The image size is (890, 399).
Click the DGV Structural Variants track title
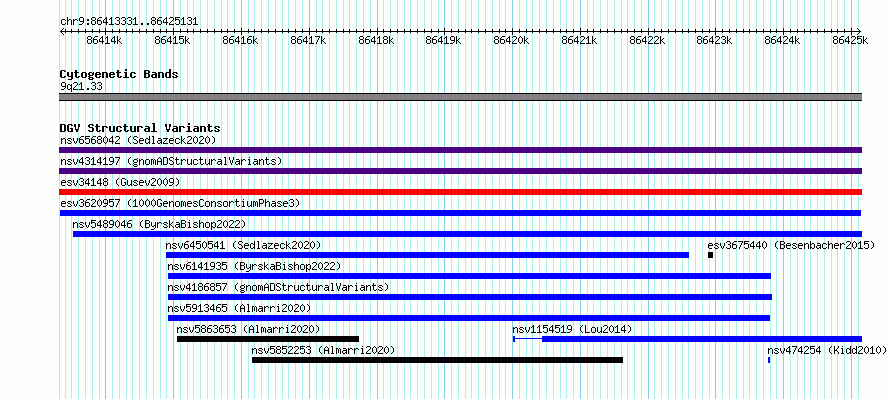140,128
